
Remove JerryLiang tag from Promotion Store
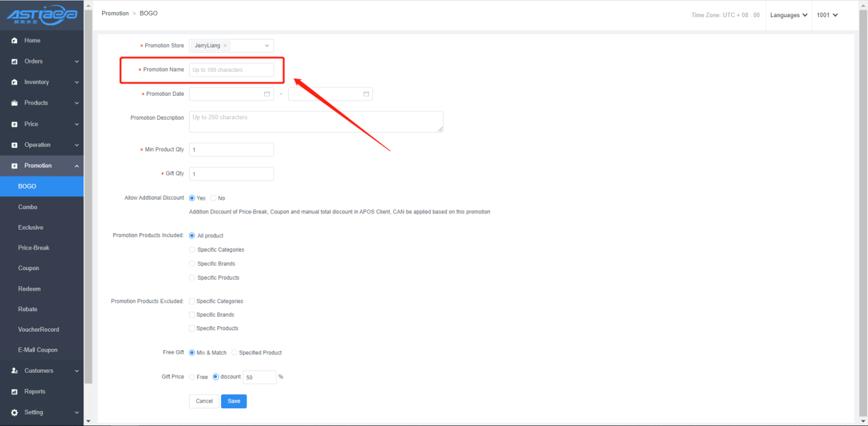click(225, 46)
